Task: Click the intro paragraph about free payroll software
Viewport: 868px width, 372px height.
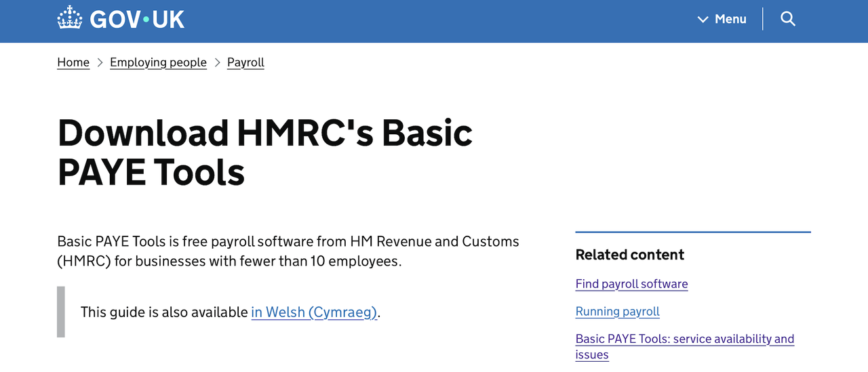Action: (x=288, y=251)
